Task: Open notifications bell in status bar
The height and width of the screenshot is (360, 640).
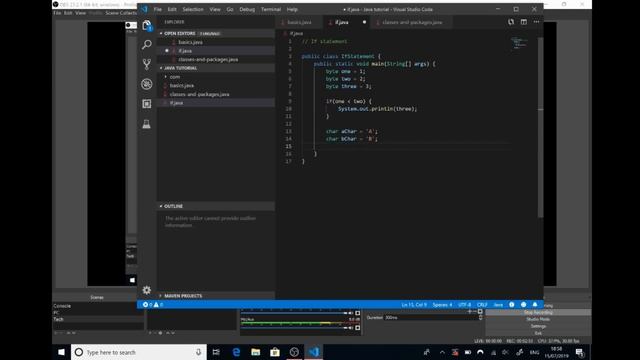Action: click(535, 304)
